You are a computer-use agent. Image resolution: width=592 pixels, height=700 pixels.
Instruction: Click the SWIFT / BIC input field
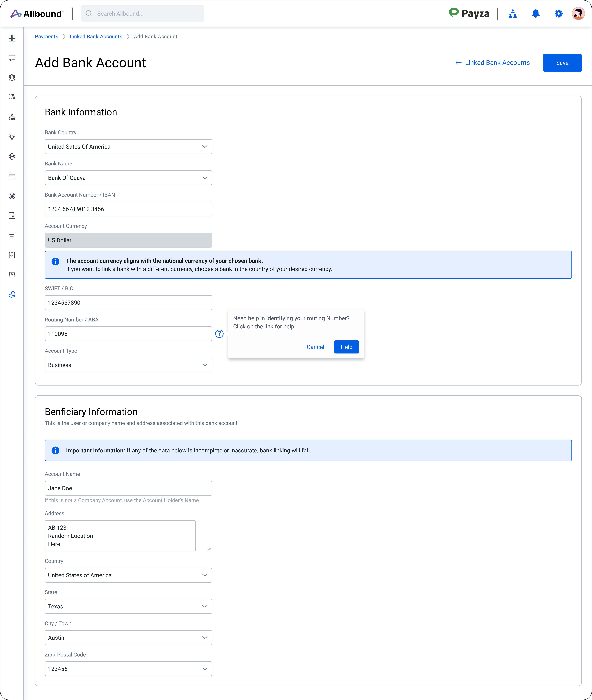(x=128, y=303)
